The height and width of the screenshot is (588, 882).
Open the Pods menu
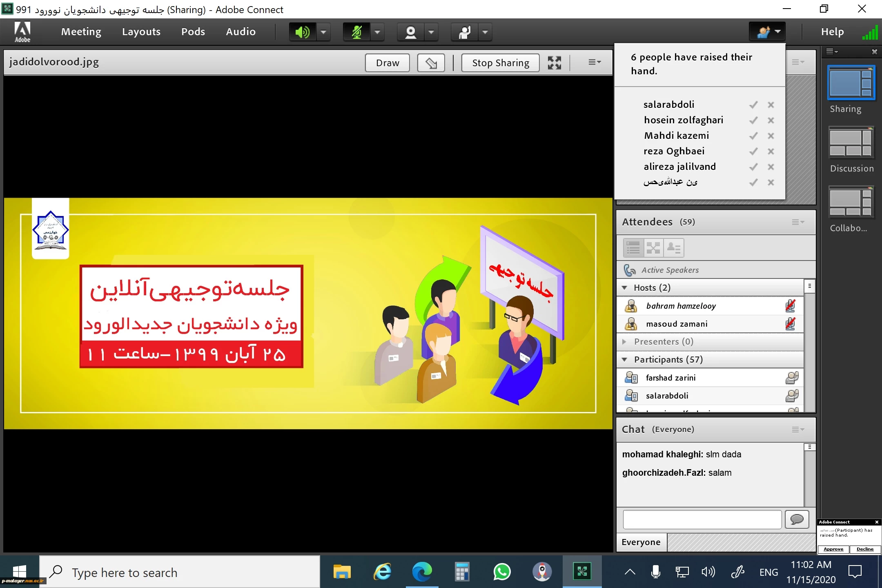point(193,31)
